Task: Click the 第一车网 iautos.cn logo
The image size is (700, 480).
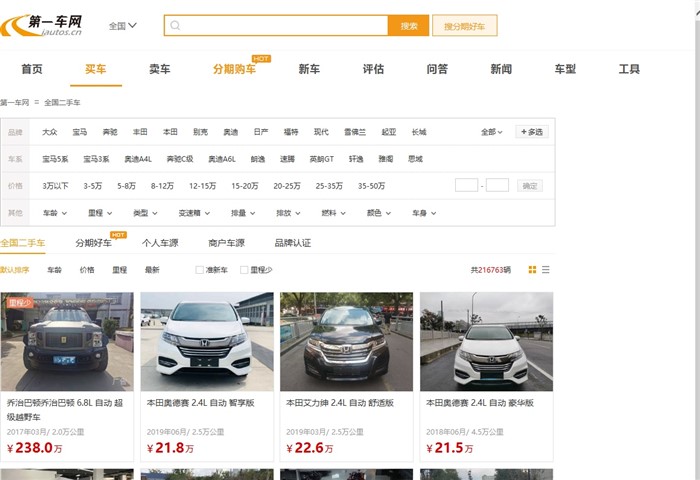Action: click(41, 25)
